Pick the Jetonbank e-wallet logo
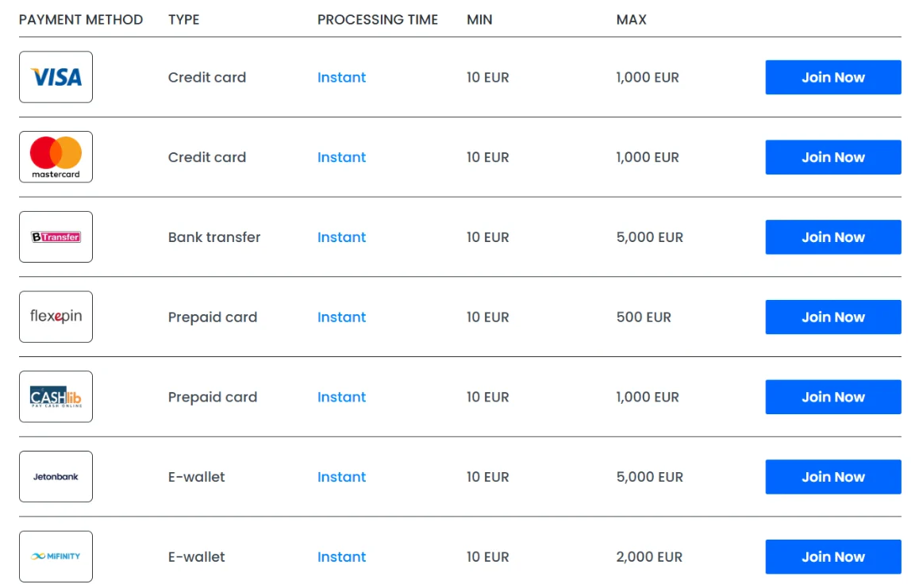Screen dimensions: 919x588 click(x=56, y=477)
